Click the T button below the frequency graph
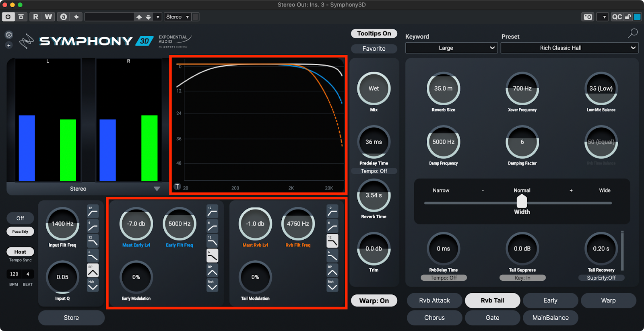The image size is (644, 331). coord(177,187)
